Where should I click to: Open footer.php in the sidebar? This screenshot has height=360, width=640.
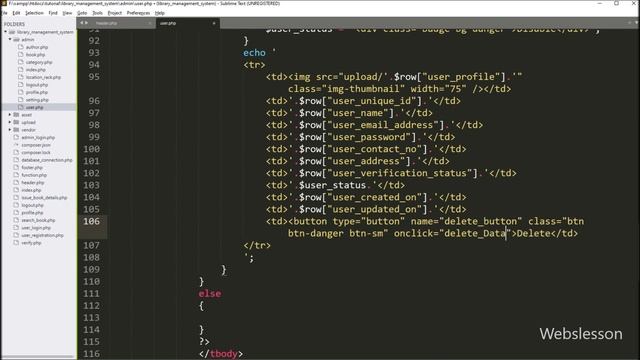pos(32,167)
